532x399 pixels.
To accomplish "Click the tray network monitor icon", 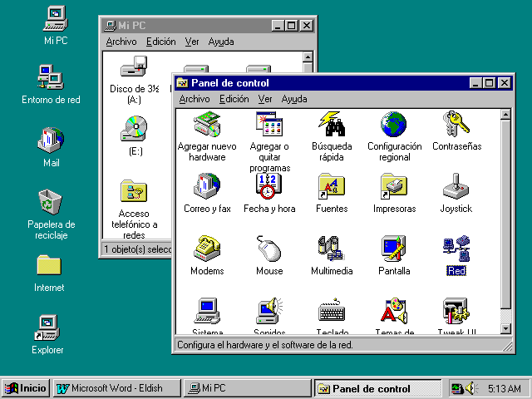I will click(x=457, y=388).
